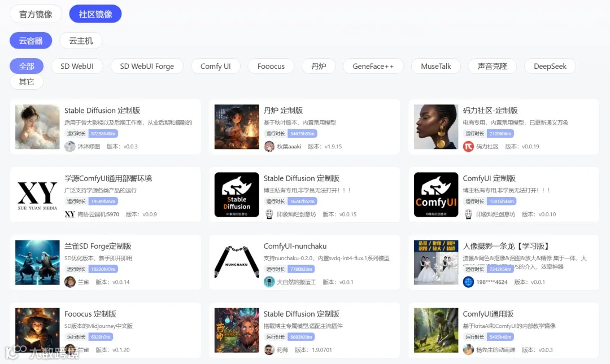Open the Fooocus 定制版 card title
Image resolution: width=610 pixels, height=364 pixels.
pos(90,314)
